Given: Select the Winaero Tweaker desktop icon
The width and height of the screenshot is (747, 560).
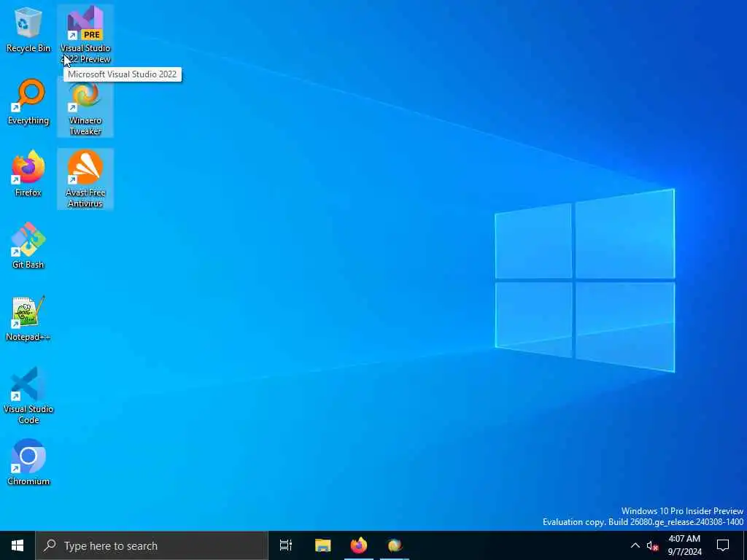Looking at the screenshot, I should (x=85, y=108).
